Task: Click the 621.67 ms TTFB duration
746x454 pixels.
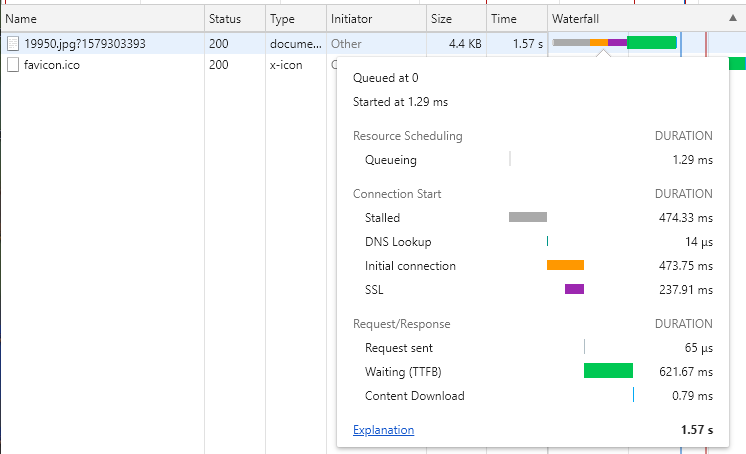Action: (x=686, y=372)
